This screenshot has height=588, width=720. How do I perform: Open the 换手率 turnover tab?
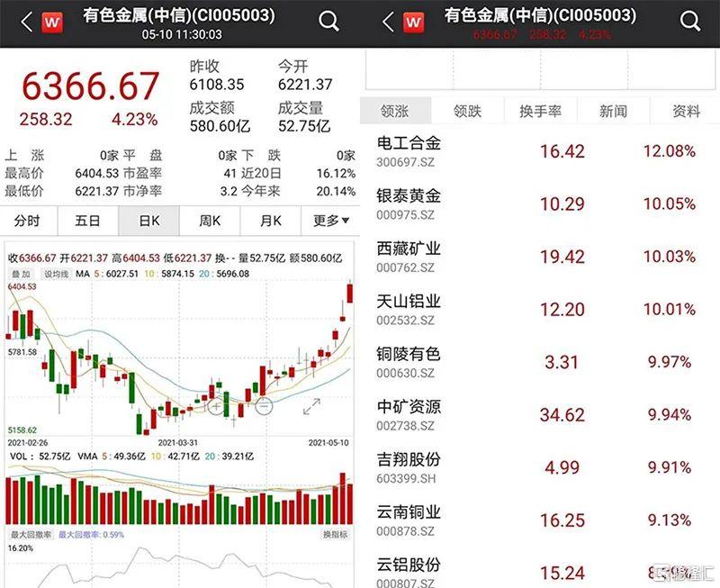coord(541,111)
